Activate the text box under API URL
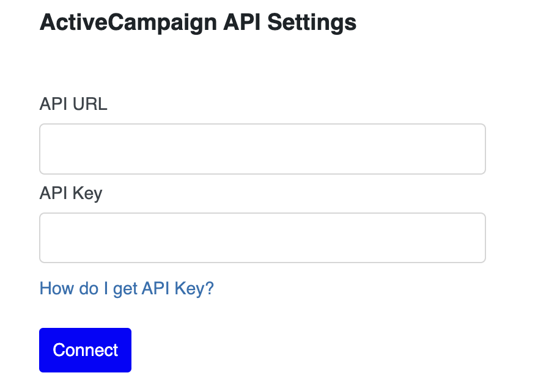Screen dimensions: 549x392 click(x=262, y=149)
